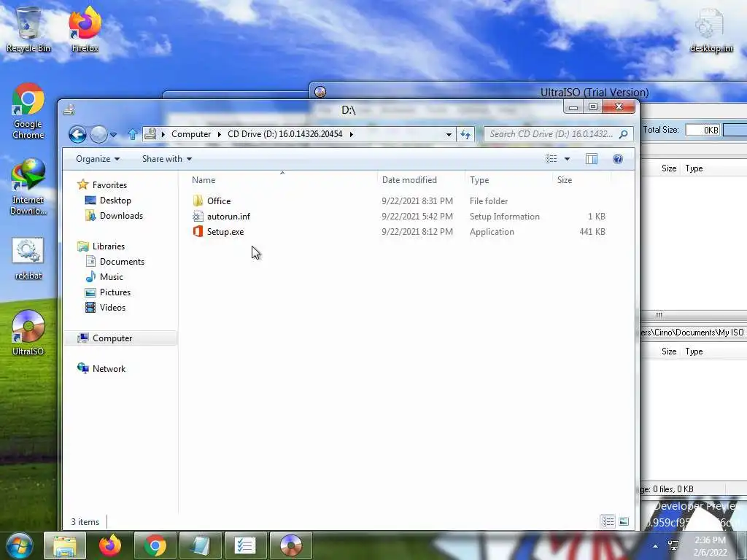Screen dimensions: 747x560
Task: Change your view icon in toolbar
Action: click(551, 159)
